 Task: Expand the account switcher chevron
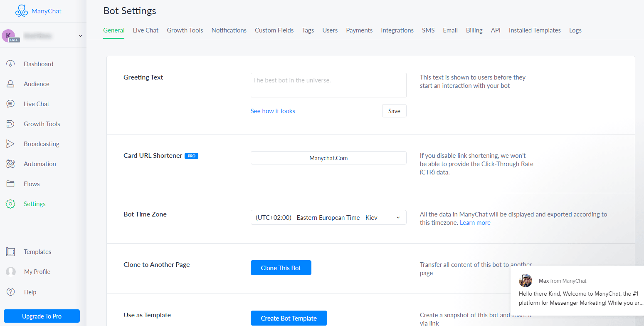(80, 36)
